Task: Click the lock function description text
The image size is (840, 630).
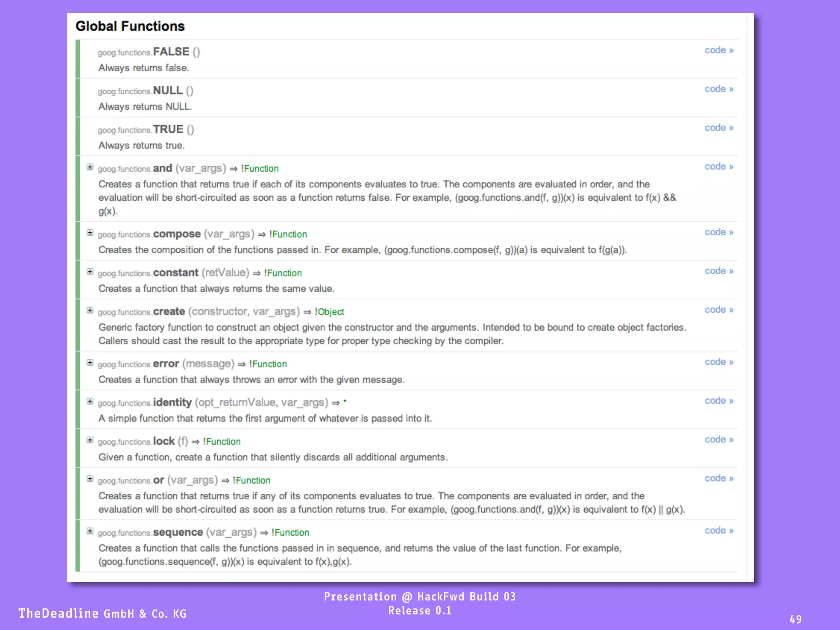Action: pos(273,457)
